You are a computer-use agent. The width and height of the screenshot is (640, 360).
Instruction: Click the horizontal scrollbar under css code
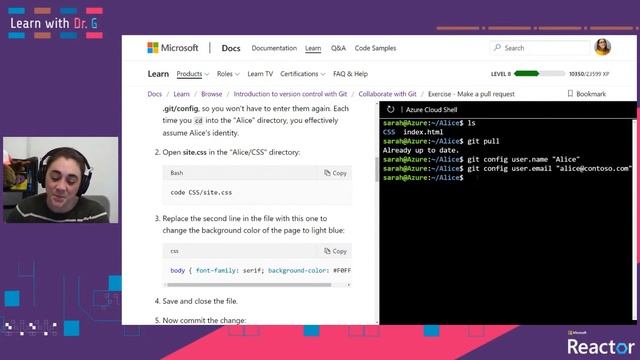click(249, 284)
